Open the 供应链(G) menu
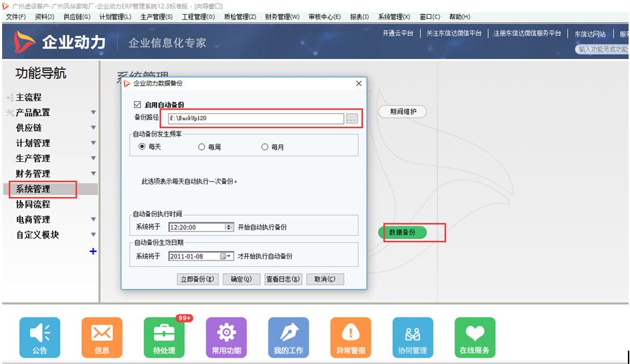Image resolution: width=630 pixels, height=364 pixels. pos(77,16)
